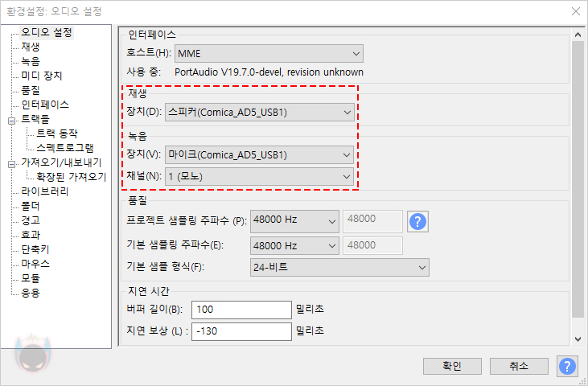Collapse the 트랙들 tree node

tap(12, 121)
